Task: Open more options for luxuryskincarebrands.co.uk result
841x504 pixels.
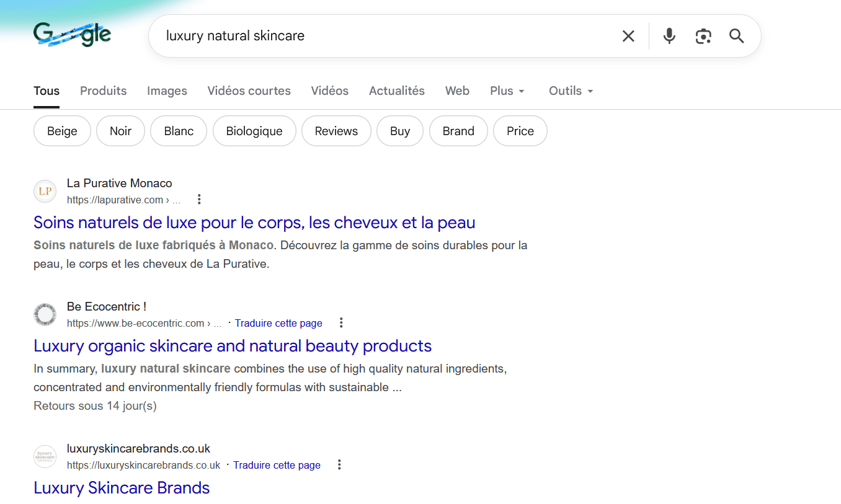Action: (x=339, y=465)
